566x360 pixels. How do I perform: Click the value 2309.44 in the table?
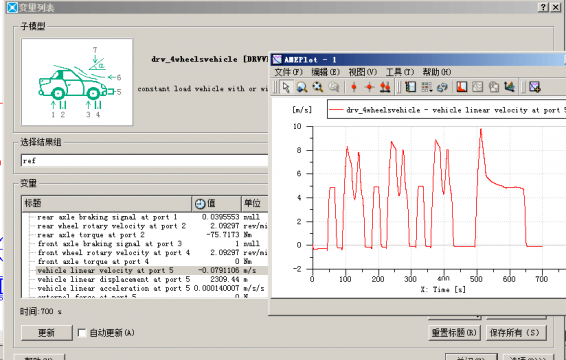(225, 279)
